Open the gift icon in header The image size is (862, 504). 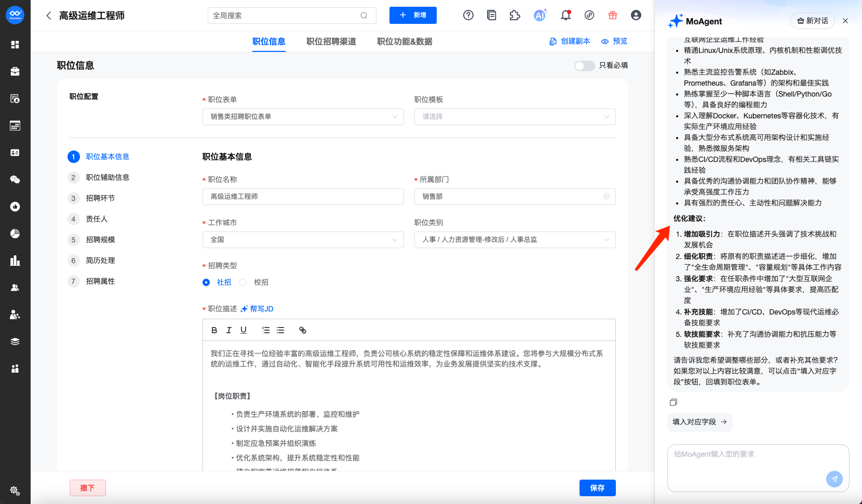pyautogui.click(x=613, y=15)
